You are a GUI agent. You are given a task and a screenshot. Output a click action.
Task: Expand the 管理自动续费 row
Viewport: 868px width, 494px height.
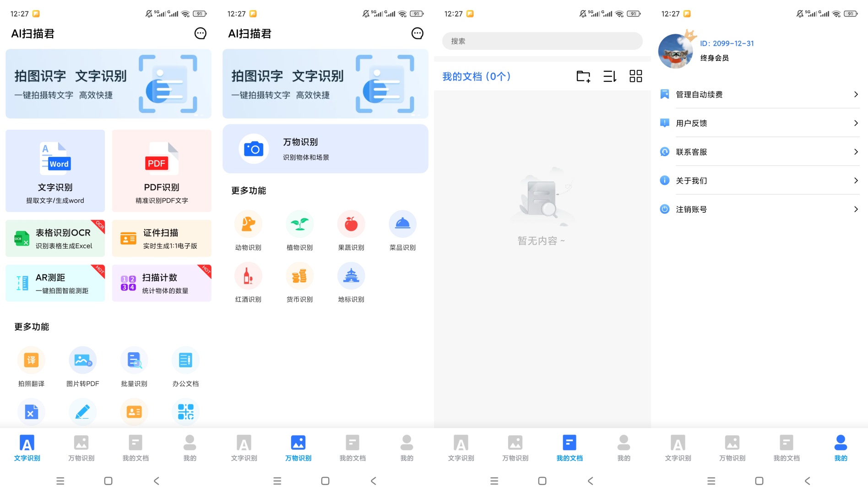coord(759,94)
